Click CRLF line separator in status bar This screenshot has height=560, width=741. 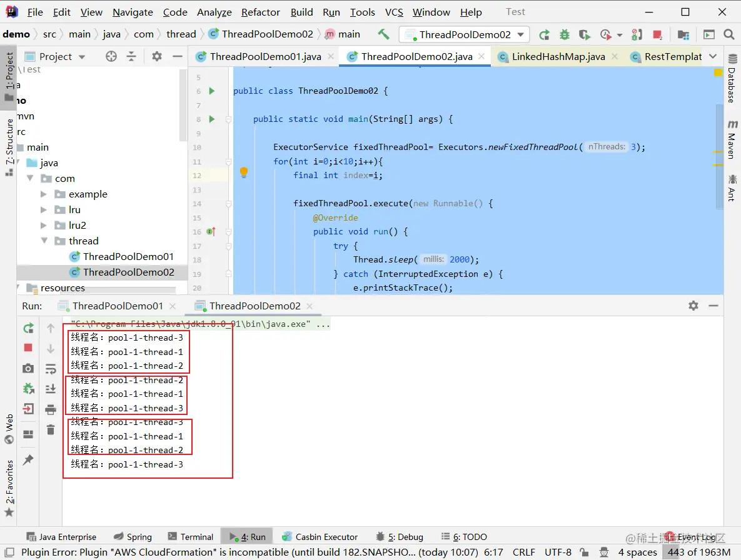click(523, 552)
